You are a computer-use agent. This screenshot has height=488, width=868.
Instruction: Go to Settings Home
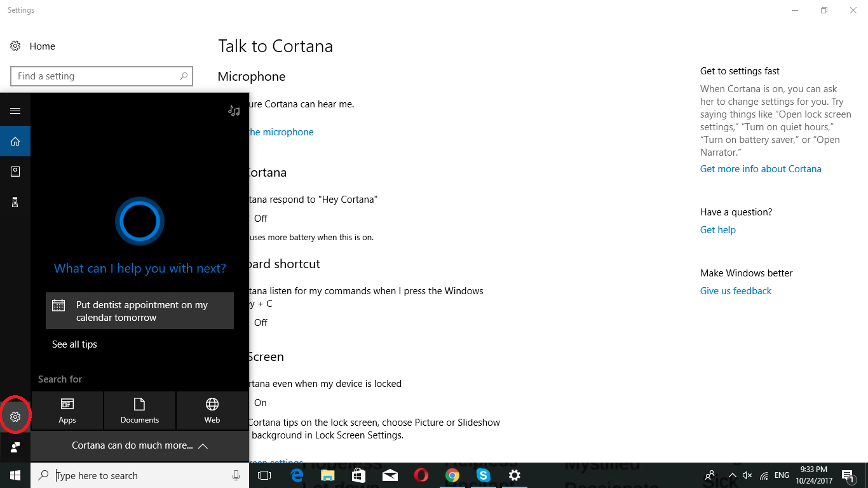(33, 46)
